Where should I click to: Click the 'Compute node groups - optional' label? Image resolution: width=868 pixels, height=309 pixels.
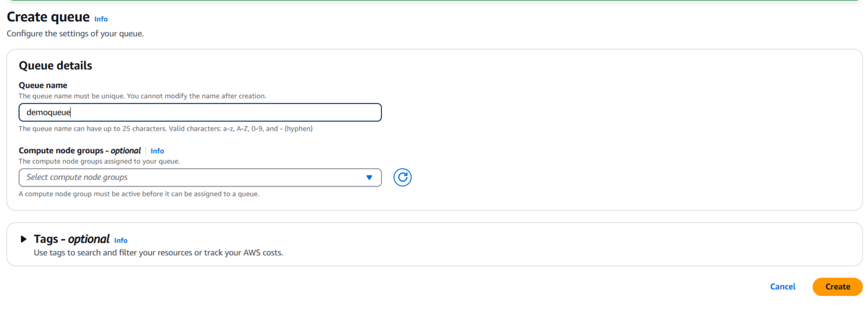(x=80, y=151)
